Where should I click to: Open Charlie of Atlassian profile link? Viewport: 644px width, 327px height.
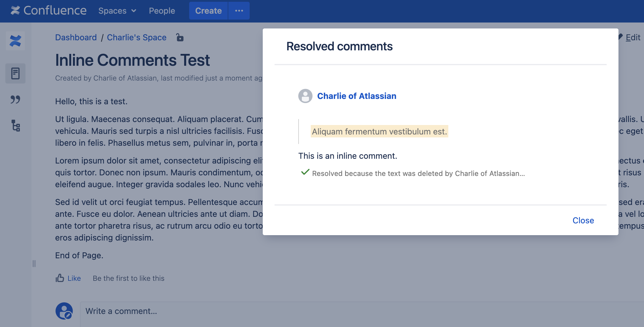point(357,96)
